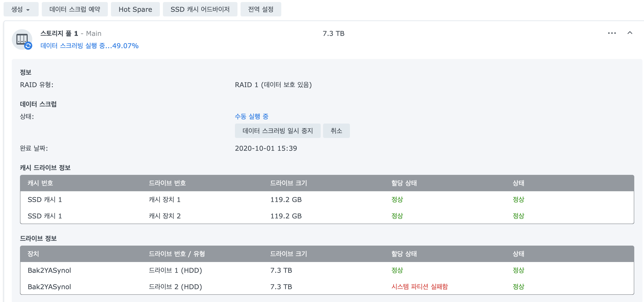Click 시스템 파티션 실패함 warning text
This screenshot has height=302, width=644.
point(419,287)
